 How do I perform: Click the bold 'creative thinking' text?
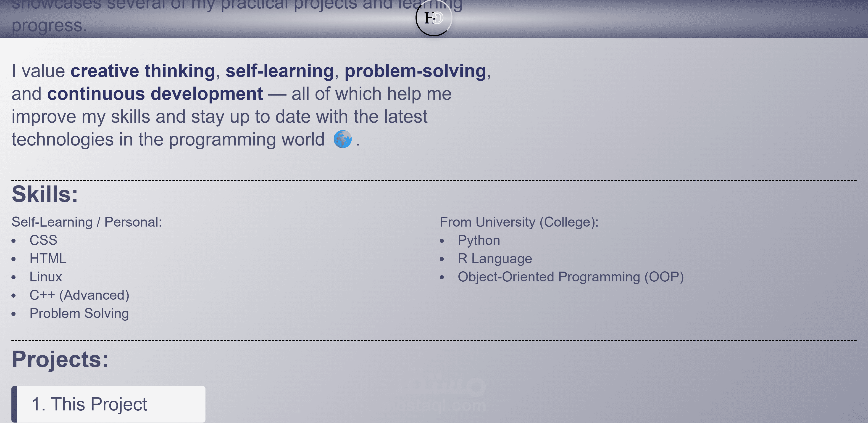coord(142,71)
